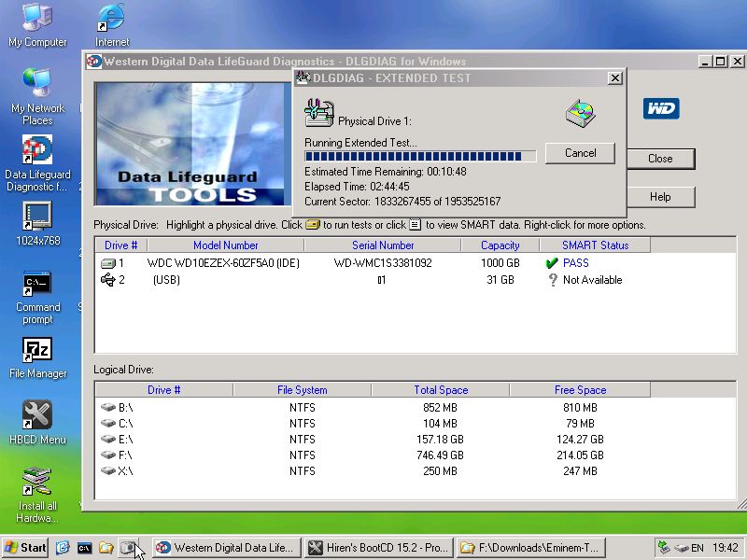Open the My Network Places icon
This screenshot has width=747, height=560.
coord(37,84)
